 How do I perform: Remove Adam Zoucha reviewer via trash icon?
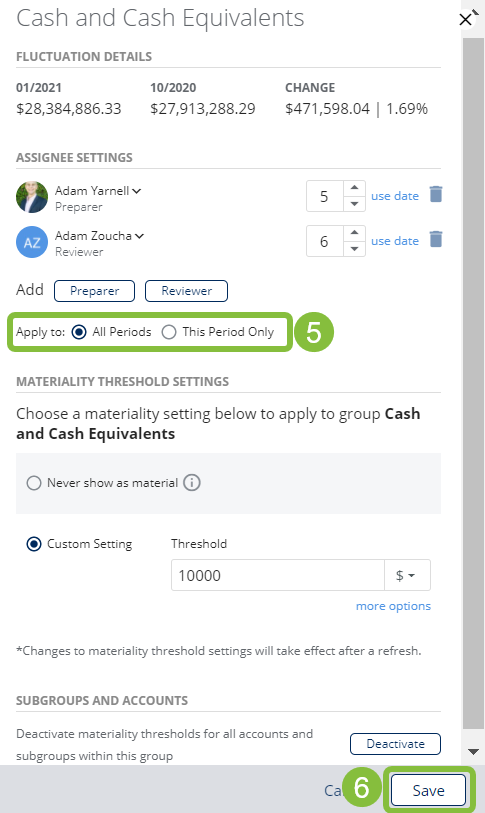click(436, 240)
